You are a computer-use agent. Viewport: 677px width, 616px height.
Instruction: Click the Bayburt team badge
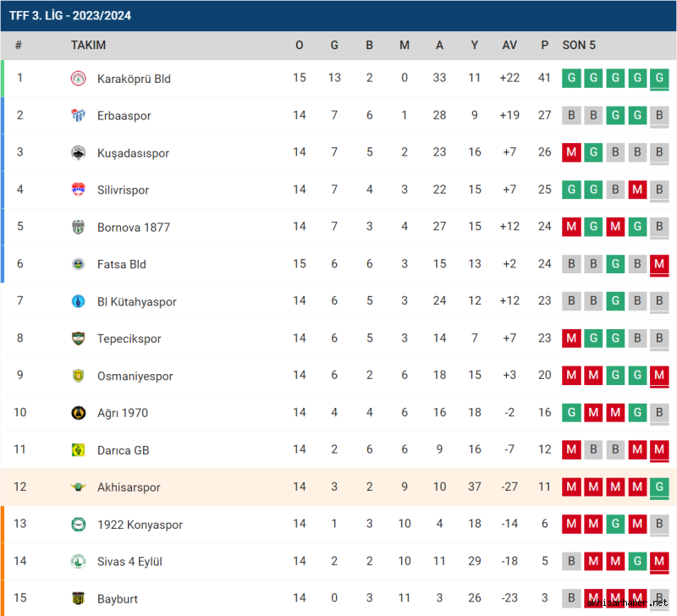[78, 599]
